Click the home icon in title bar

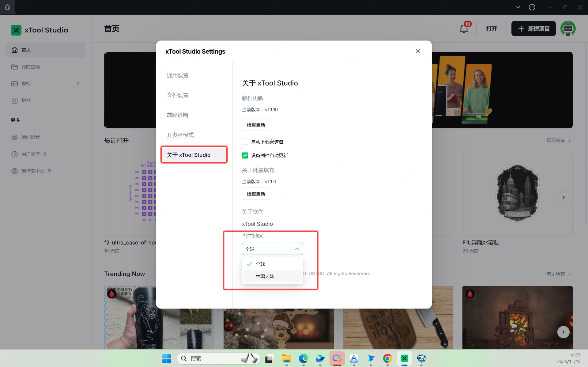(8, 7)
